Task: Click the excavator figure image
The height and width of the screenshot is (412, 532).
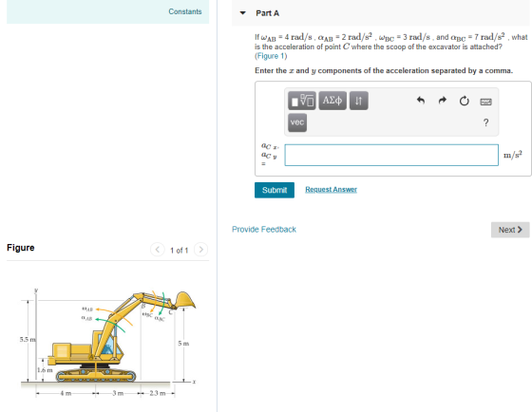Action: click(108, 343)
